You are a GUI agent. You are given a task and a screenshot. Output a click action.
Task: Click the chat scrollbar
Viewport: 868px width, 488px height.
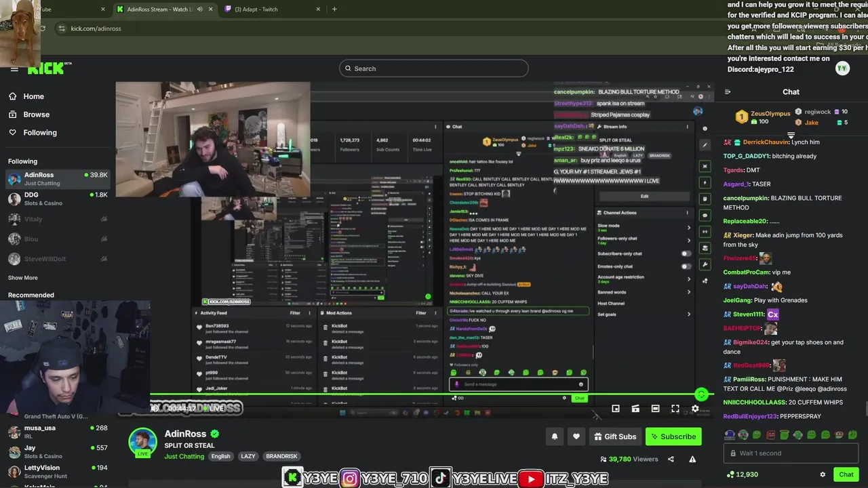865,409
